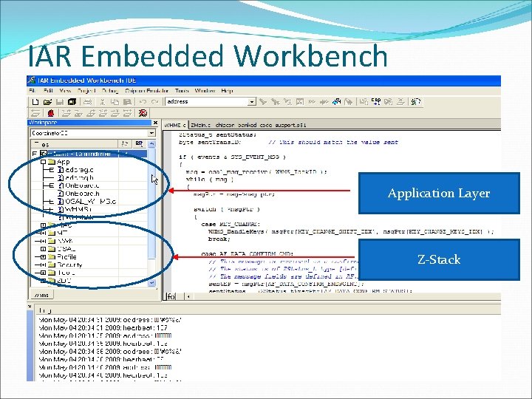Expand the MAC folder node
Screen dimensions: 532x399
(43, 225)
